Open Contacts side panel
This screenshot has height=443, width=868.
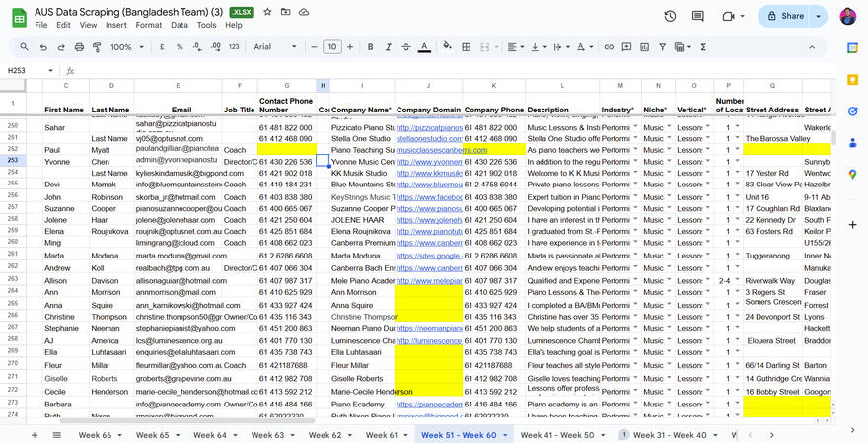852,143
